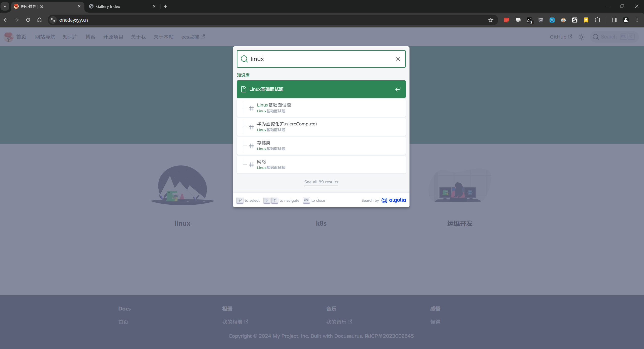Image resolution: width=644 pixels, height=349 pixels.
Task: Toggle the browser side panel
Action: coord(614,20)
